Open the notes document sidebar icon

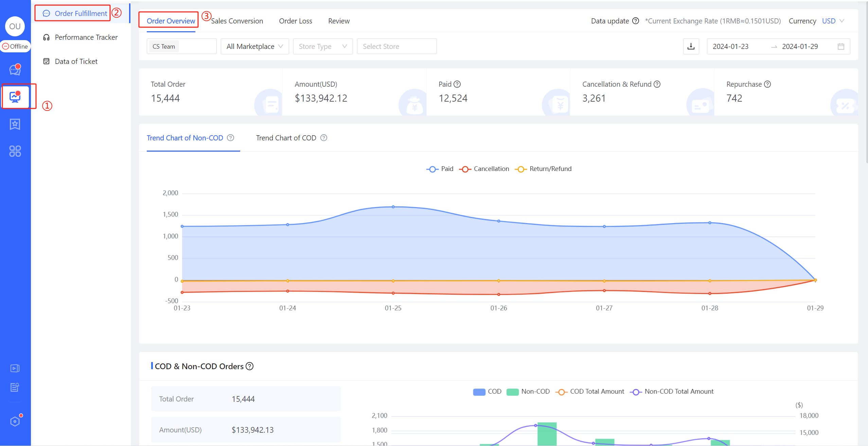tap(15, 387)
